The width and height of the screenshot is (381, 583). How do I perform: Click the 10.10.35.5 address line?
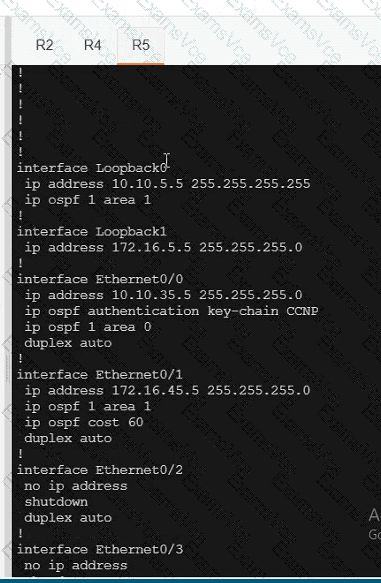pyautogui.click(x=163, y=295)
